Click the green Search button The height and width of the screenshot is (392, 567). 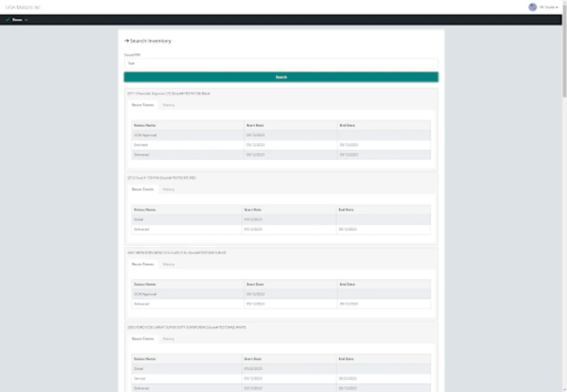281,77
